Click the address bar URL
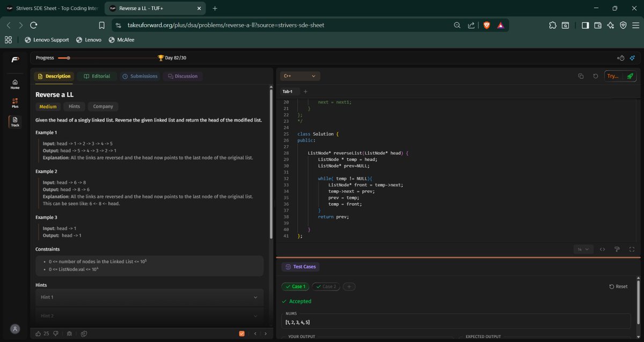The image size is (644, 342). coord(225,25)
